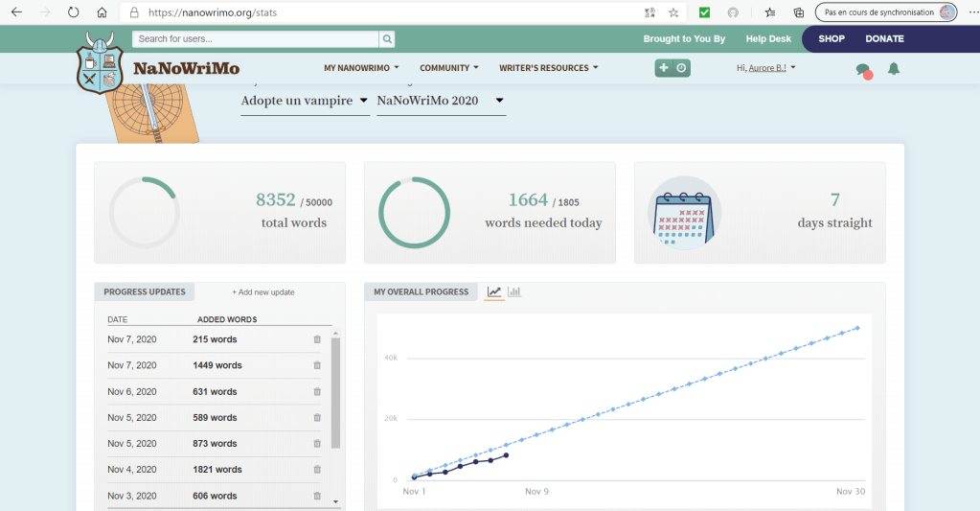
Task: Bookmark page with the favorites star
Action: click(673, 12)
